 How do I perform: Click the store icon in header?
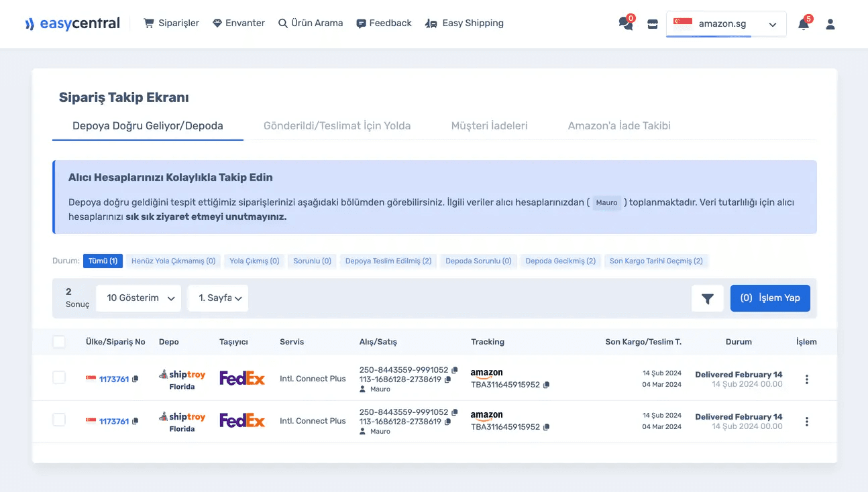(x=652, y=24)
